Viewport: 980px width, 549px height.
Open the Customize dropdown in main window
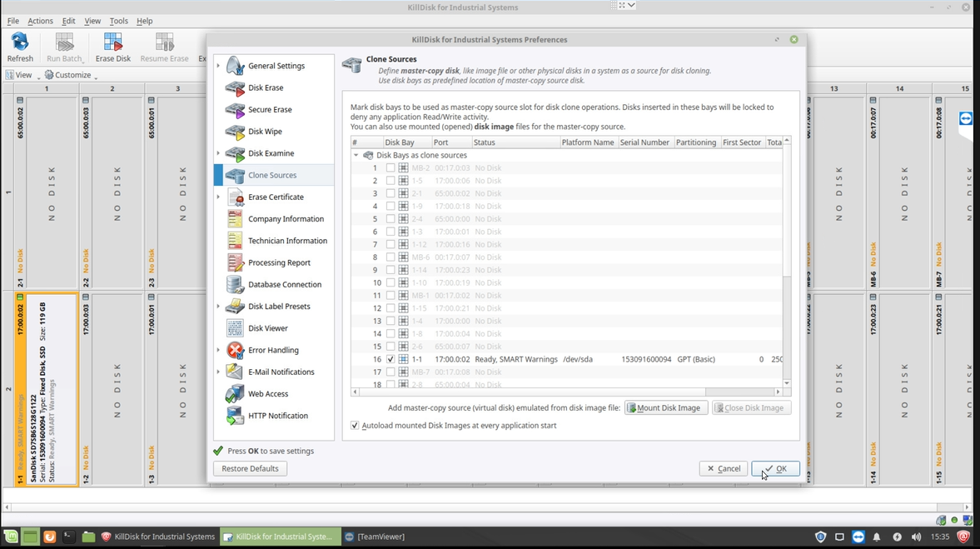pos(71,75)
